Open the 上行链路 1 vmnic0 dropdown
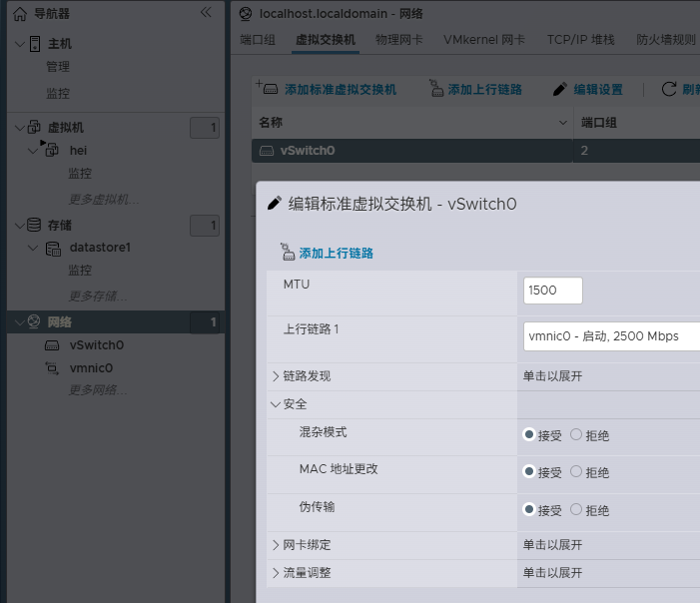Viewport: 700px width, 603px height. (x=611, y=336)
